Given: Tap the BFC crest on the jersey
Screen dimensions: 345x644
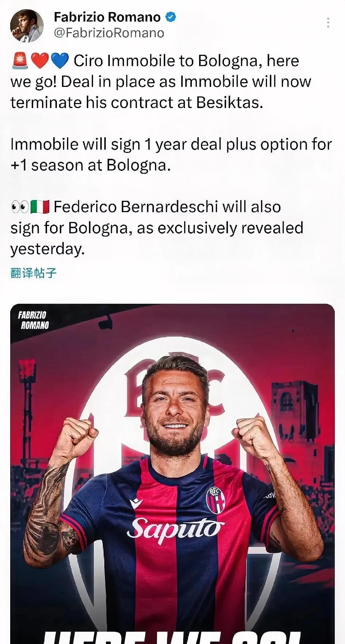Looking at the screenshot, I should coord(216,500).
